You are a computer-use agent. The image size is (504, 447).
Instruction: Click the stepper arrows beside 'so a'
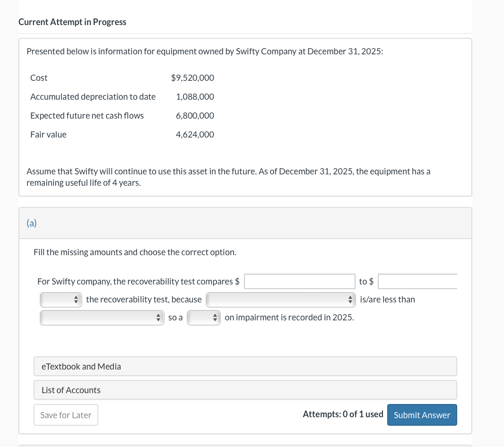[158, 317]
